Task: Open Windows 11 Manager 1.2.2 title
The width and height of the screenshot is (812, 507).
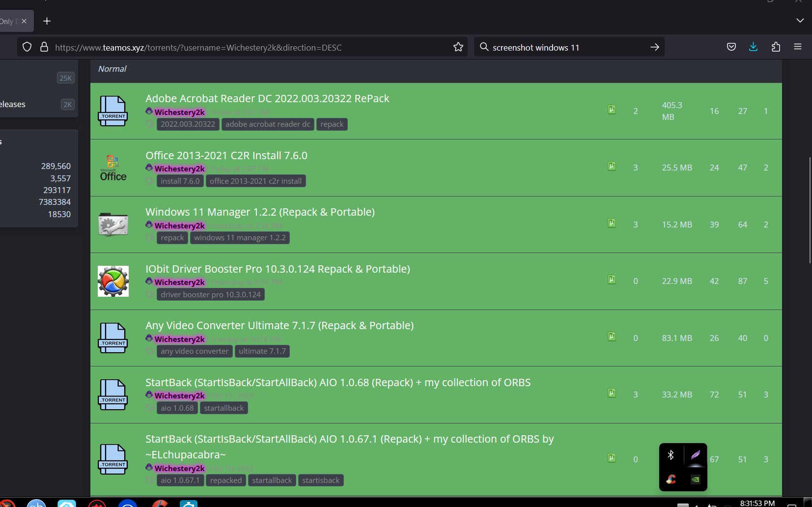Action: click(x=260, y=212)
